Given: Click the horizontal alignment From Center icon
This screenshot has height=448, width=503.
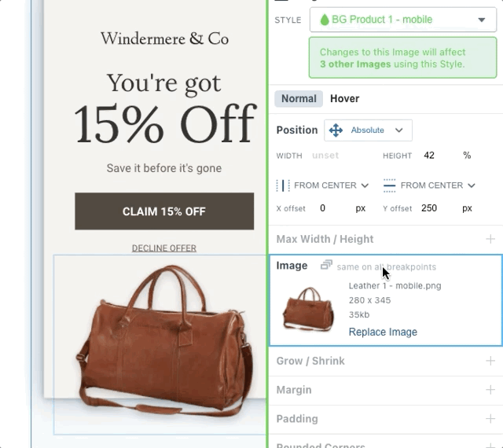Looking at the screenshot, I should (283, 185).
